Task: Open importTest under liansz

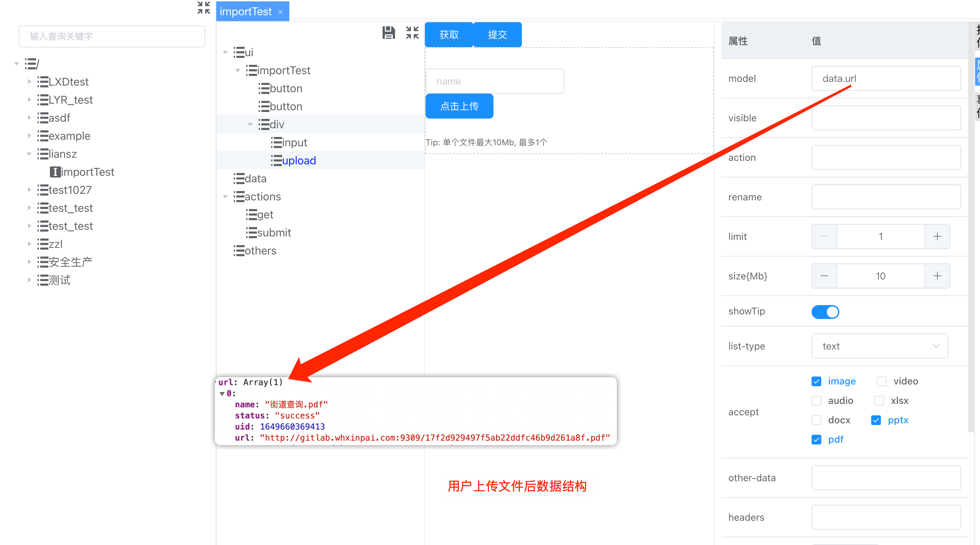Action: [x=87, y=172]
